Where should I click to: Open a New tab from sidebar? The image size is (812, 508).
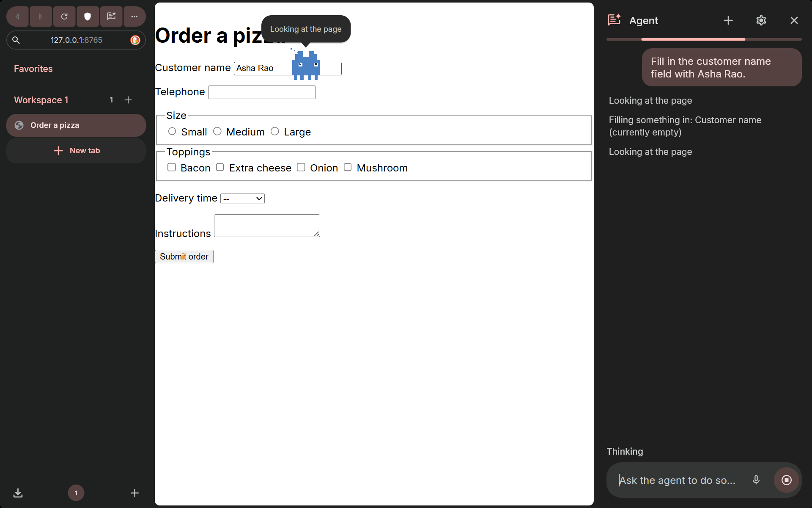pyautogui.click(x=76, y=151)
